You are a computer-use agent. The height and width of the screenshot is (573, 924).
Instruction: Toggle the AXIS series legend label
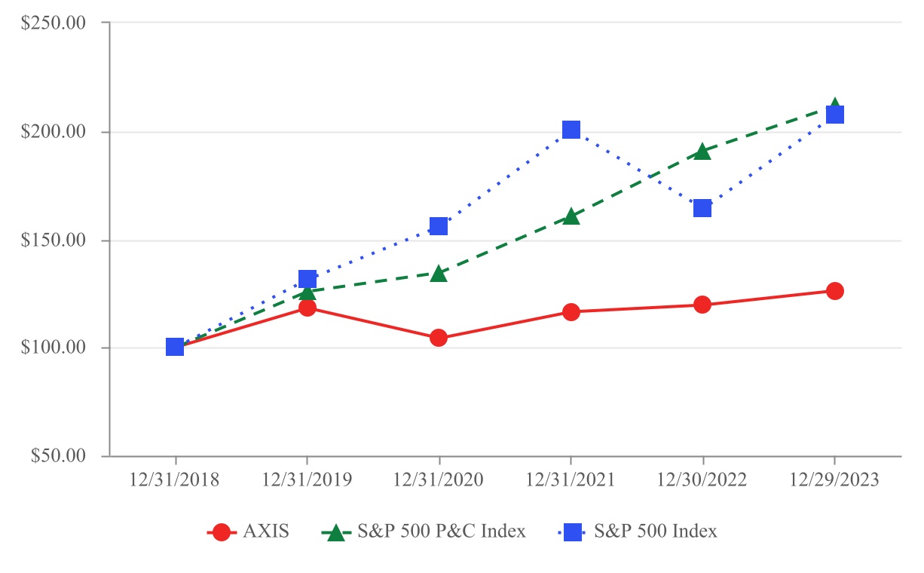266,532
